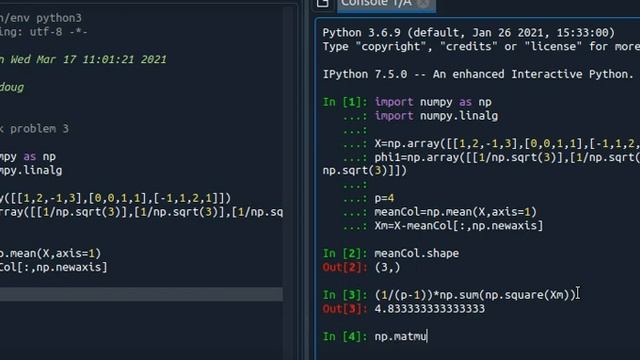Click the Python 3.6.9 version line
Screen dimensions: 640x360
(469, 33)
